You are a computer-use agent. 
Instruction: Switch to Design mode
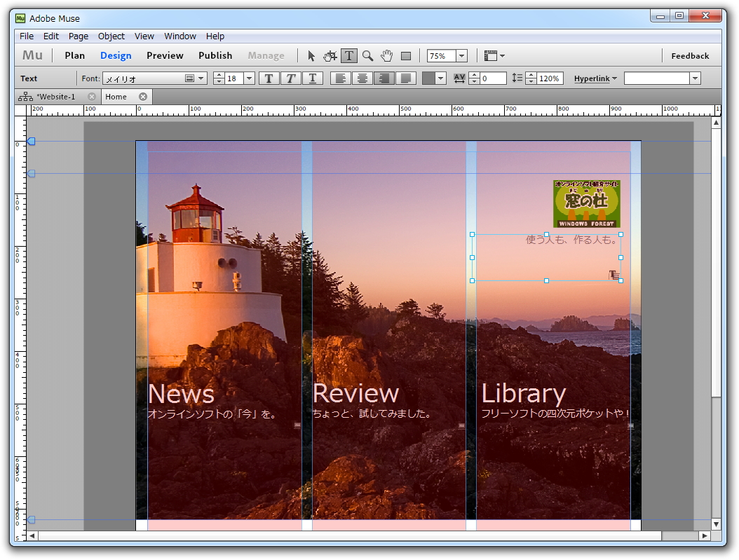(116, 55)
